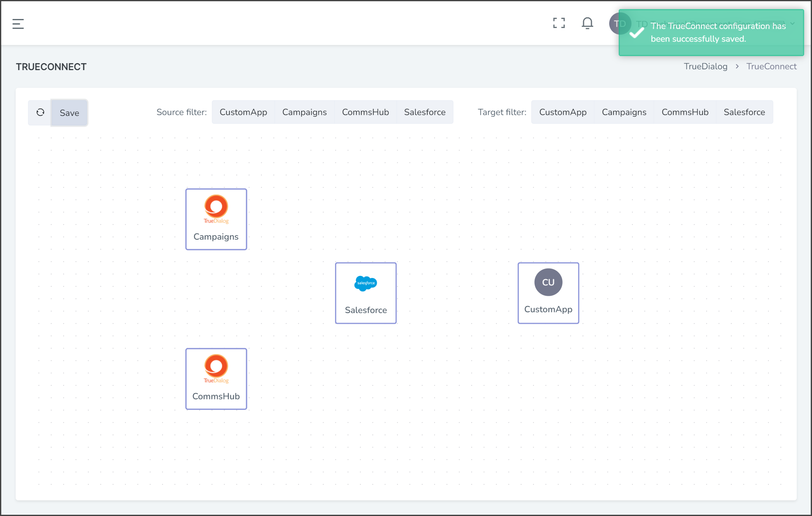
Task: Open the TrueDialog breadcrumb link
Action: pos(706,66)
